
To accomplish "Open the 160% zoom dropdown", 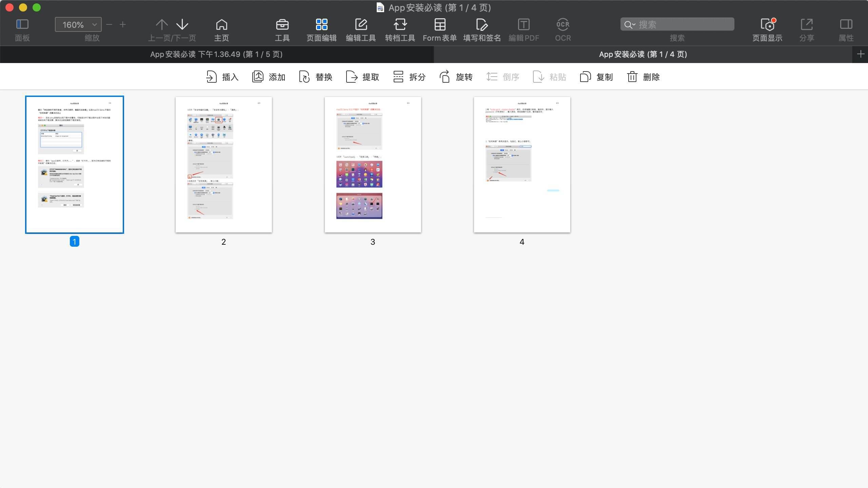I will click(78, 24).
